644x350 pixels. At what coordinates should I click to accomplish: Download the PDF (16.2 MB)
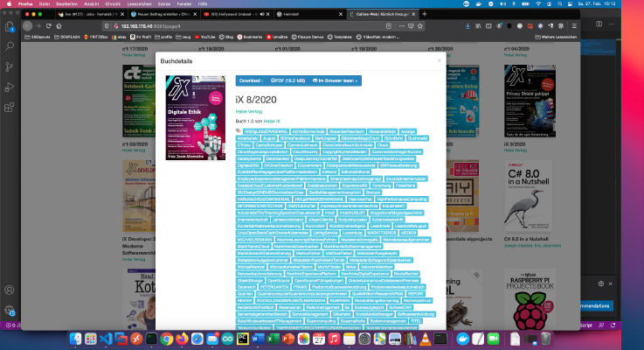click(x=287, y=80)
